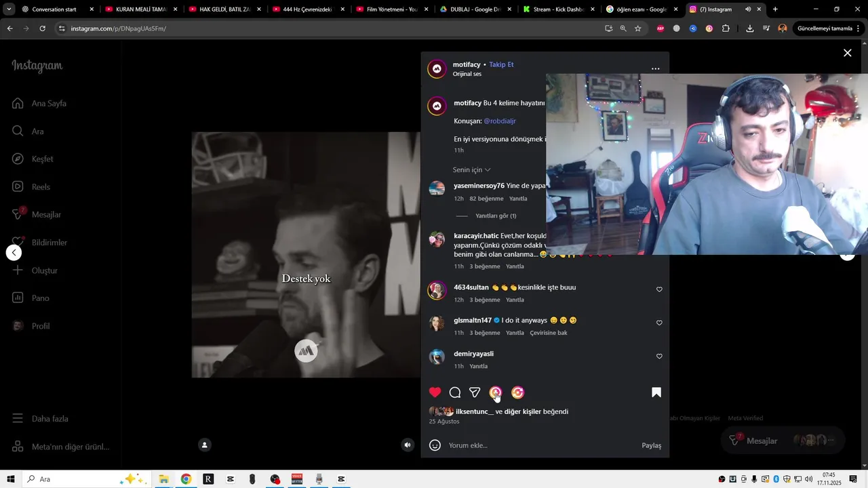868x488 pixels.
Task: Open Reels from the sidebar
Action: [x=31, y=187]
